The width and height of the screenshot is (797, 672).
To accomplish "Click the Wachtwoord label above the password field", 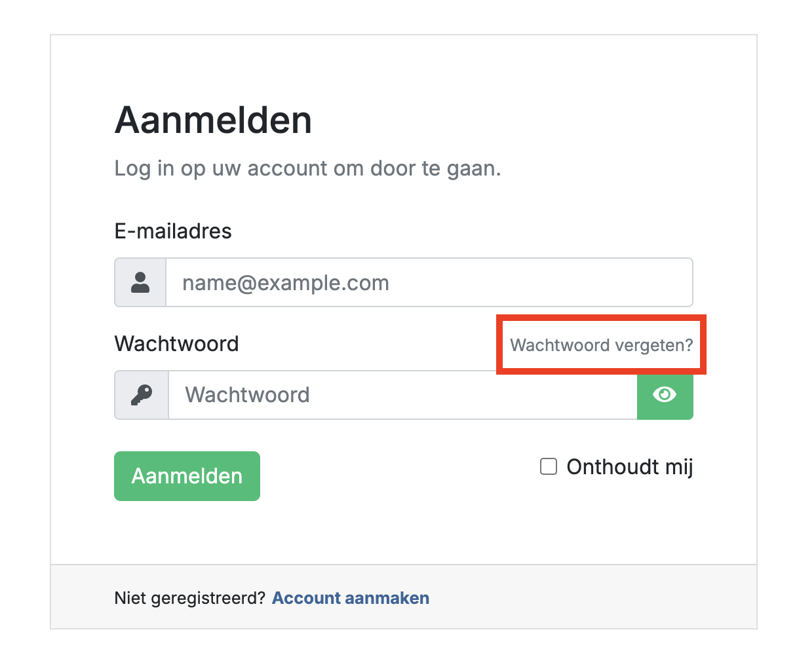I will click(x=176, y=344).
